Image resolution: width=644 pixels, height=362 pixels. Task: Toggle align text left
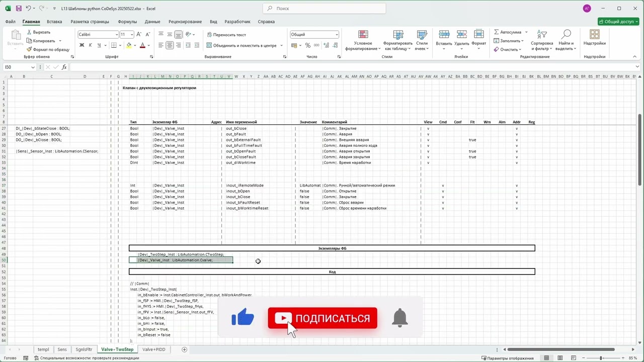click(161, 45)
